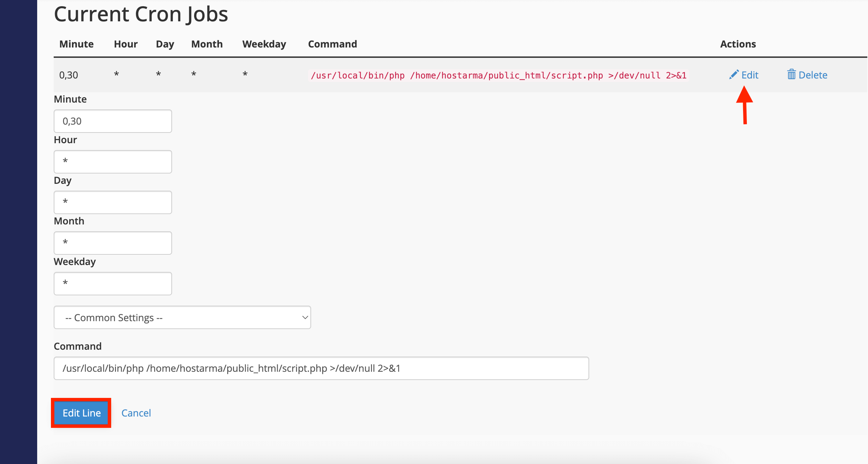Viewport: 868px width, 464px height.
Task: Focus the Command input with php script path
Action: point(321,368)
